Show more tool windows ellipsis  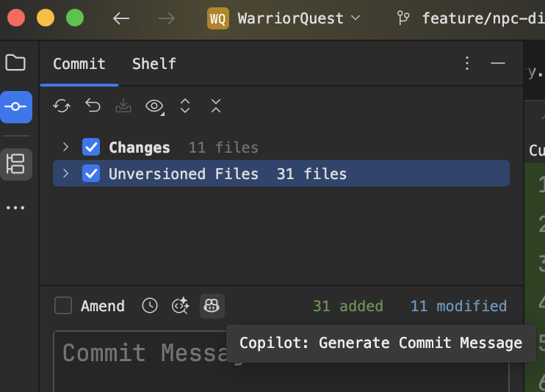15,208
